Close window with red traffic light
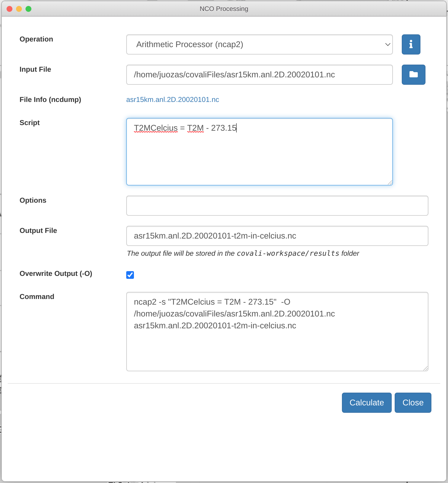This screenshot has height=483, width=448. coord(9,9)
